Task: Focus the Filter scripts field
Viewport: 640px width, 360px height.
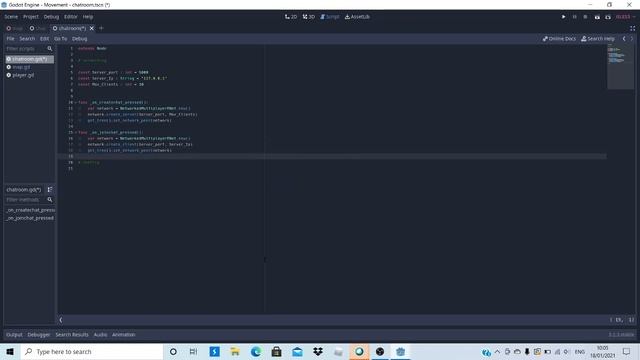Action: (x=25, y=49)
